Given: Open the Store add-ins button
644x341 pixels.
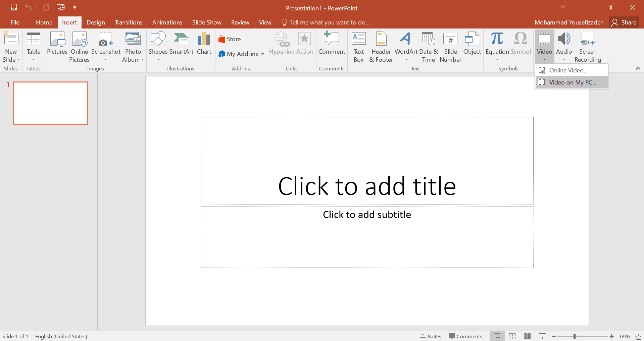Looking at the screenshot, I should [230, 39].
